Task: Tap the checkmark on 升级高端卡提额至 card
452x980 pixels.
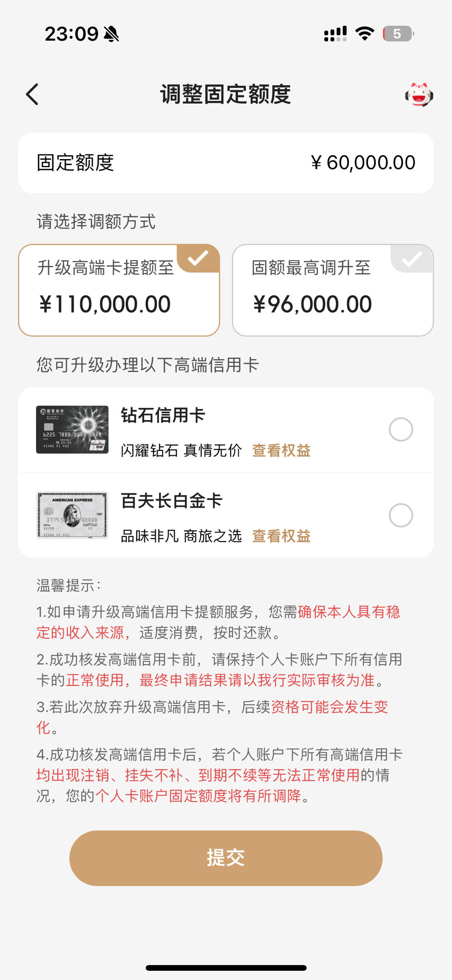Action: (198, 258)
